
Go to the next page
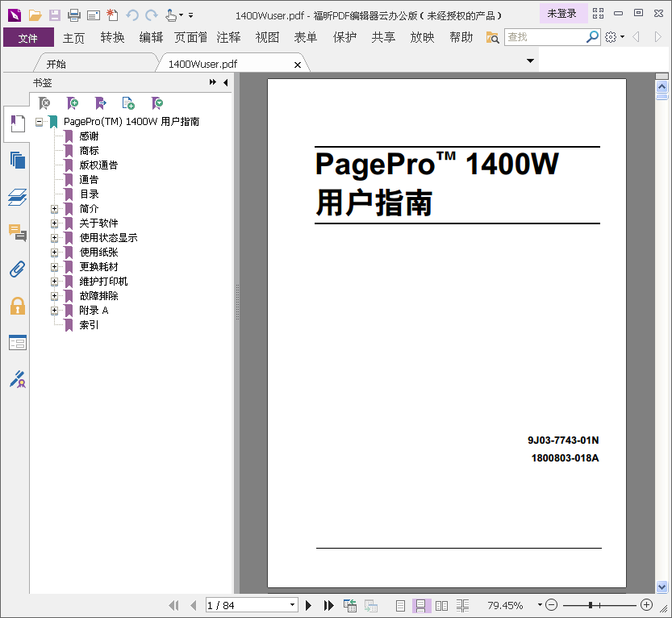[x=308, y=605]
